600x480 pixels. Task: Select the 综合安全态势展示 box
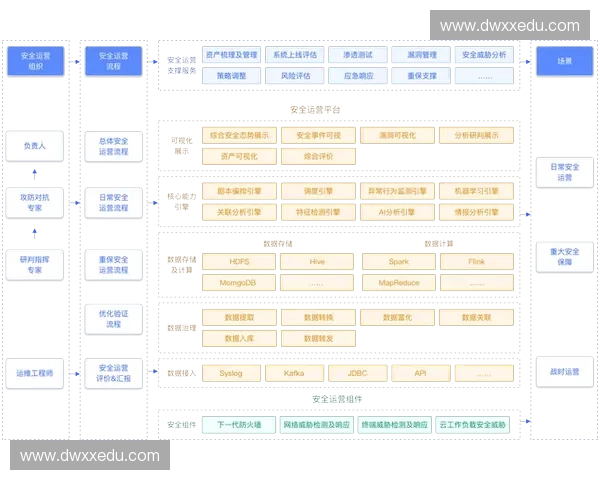point(239,136)
